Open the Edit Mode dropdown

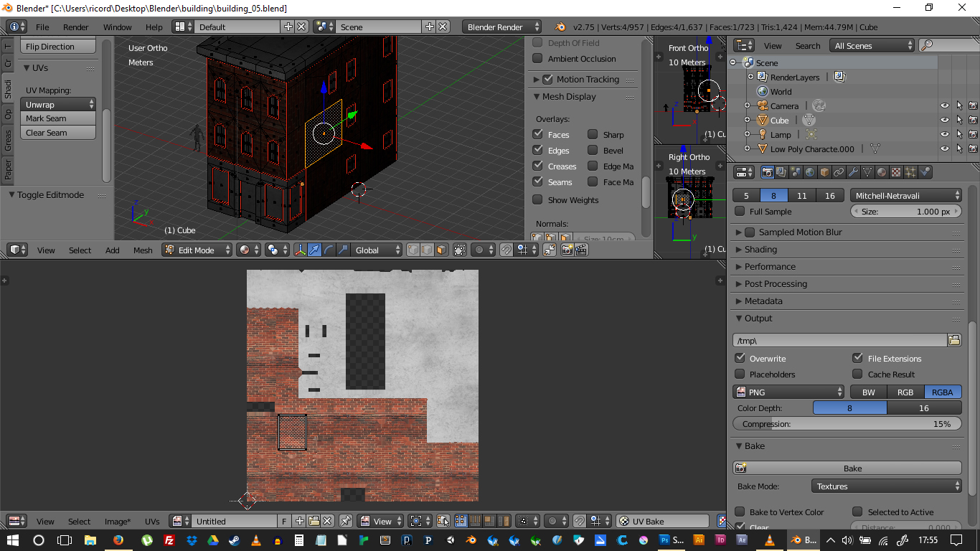coord(197,250)
